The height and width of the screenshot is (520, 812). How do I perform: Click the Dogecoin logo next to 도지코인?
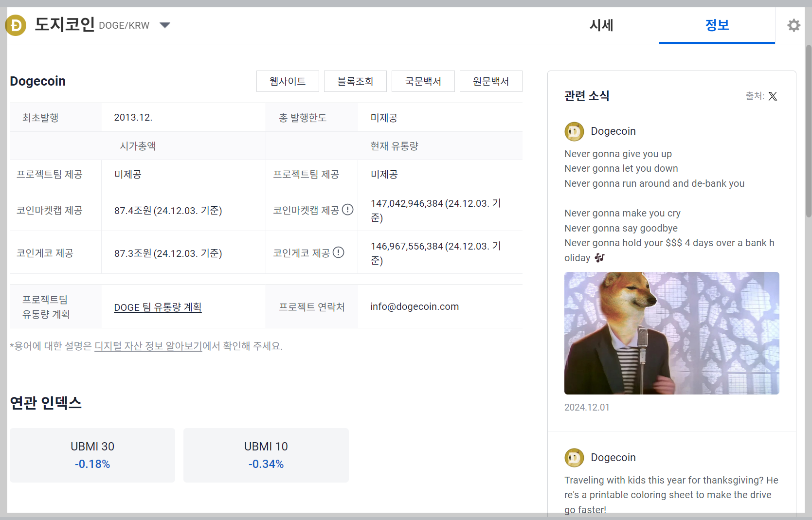pyautogui.click(x=16, y=25)
